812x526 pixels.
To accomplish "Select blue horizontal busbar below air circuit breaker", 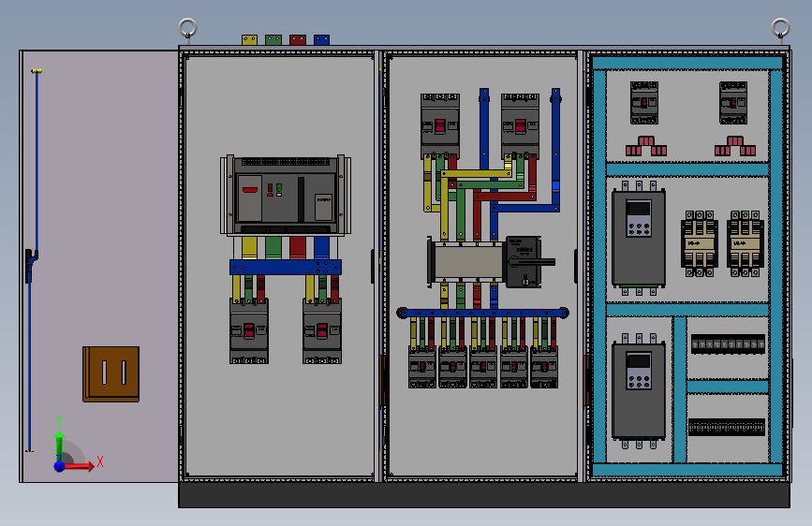I will click(x=286, y=267).
